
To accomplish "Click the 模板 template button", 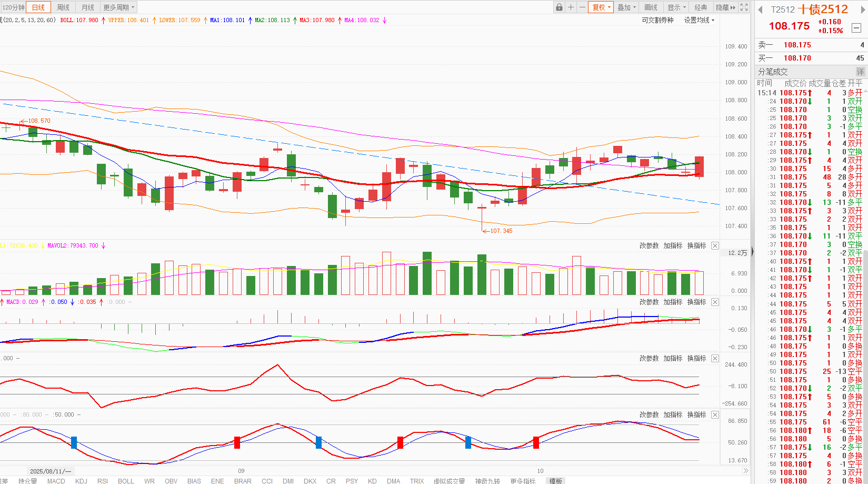I will coord(556,481).
